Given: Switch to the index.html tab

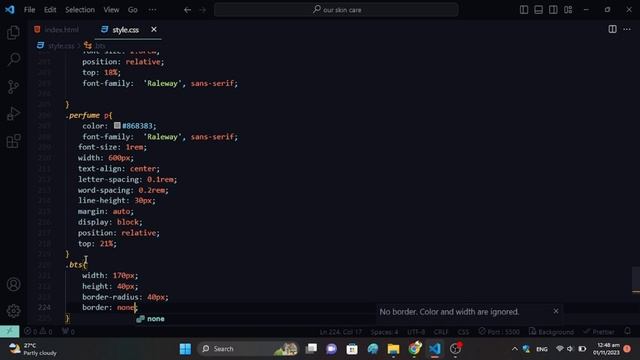Looking at the screenshot, I should click(x=57, y=30).
